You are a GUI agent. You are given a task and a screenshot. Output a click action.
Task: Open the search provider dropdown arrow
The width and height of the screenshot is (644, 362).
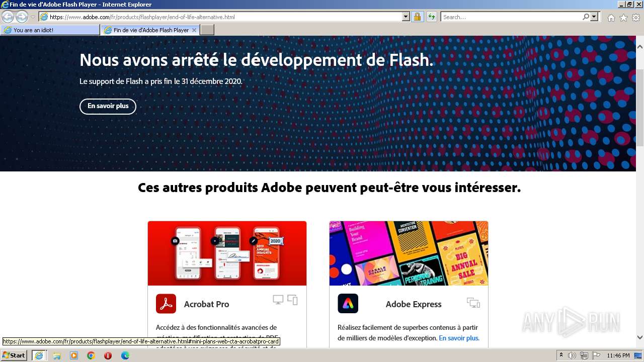pos(594,17)
